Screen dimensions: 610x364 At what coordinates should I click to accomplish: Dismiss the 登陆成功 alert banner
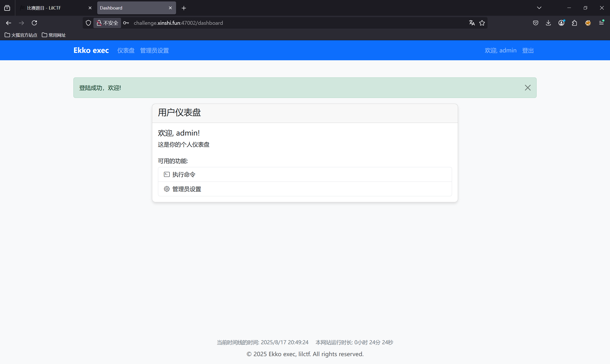[x=528, y=88]
